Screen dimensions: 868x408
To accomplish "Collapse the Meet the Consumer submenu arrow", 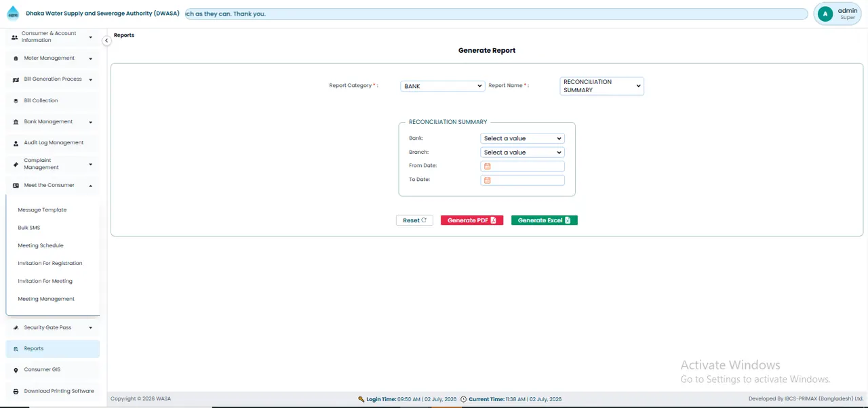I will point(90,186).
